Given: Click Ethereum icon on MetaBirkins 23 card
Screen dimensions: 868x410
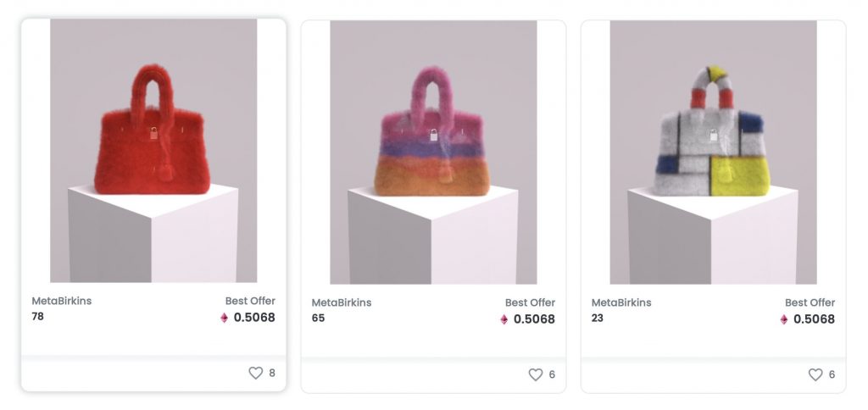Looking at the screenshot, I should (x=784, y=319).
